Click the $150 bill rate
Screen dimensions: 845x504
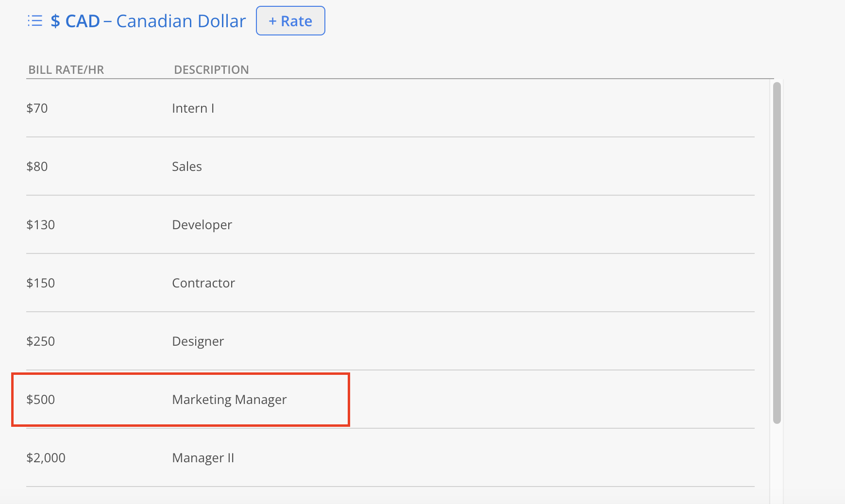(x=41, y=283)
